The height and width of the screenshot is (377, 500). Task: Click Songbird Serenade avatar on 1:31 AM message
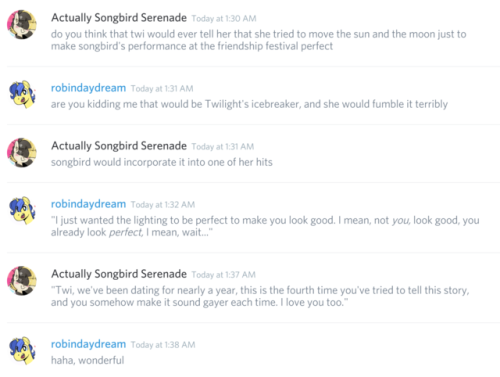tap(22, 153)
